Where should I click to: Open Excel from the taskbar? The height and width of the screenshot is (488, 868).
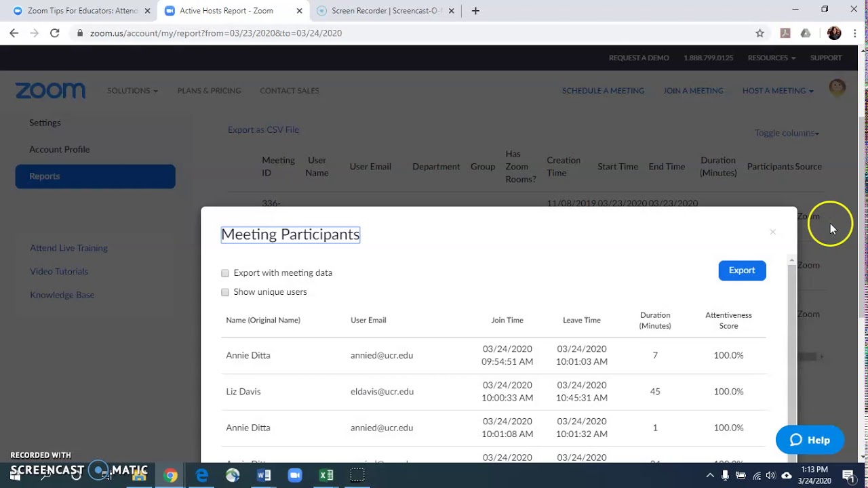[x=326, y=475]
